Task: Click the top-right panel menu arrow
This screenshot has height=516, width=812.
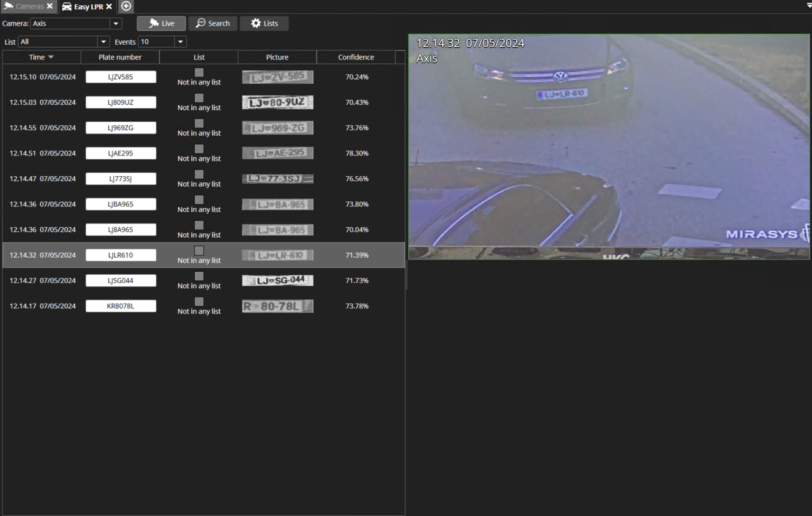Action: click(x=808, y=5)
